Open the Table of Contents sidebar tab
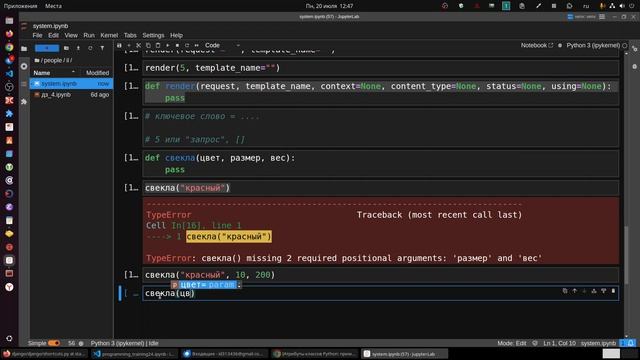 [24, 84]
